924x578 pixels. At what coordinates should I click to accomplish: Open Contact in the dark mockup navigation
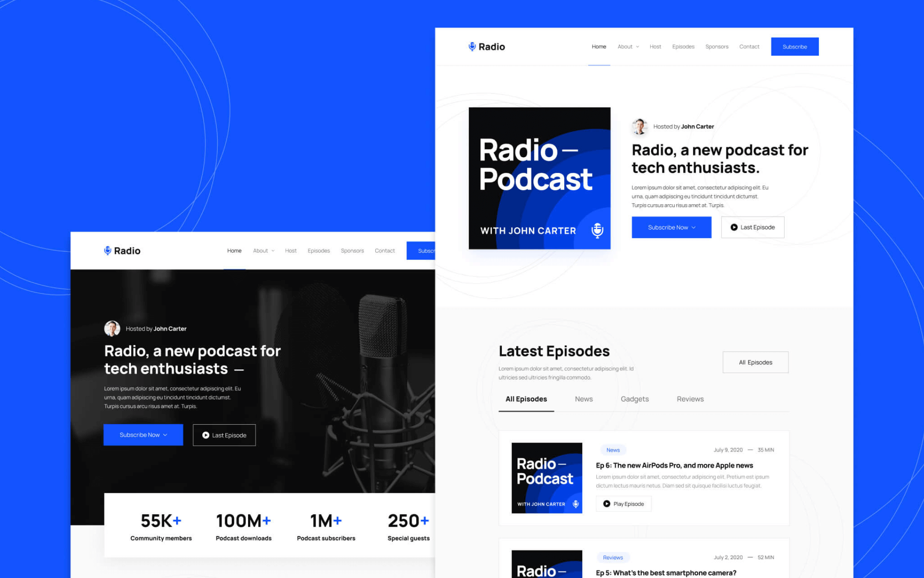coord(385,251)
